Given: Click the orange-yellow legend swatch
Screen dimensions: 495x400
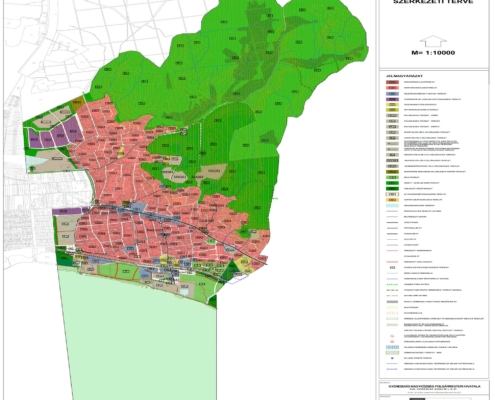Looking at the screenshot, I should pyautogui.click(x=392, y=200).
